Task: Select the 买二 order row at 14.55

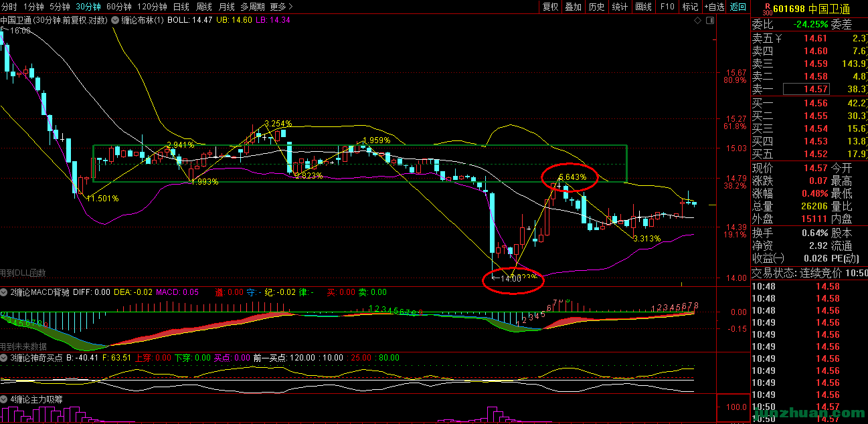Action: tap(809, 116)
